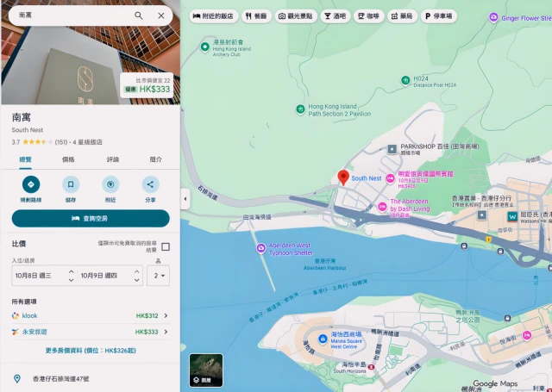Open the klook HK$312 offer
Image resolution: width=552 pixels, height=392 pixels.
click(x=91, y=315)
